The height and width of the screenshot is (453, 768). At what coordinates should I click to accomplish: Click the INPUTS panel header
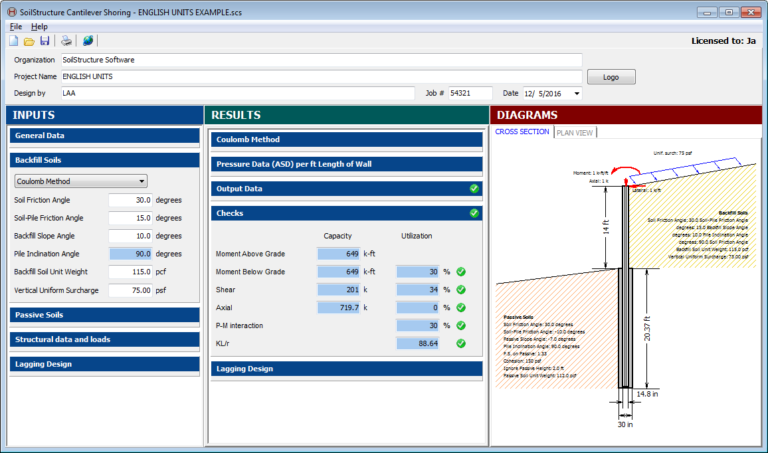104,115
